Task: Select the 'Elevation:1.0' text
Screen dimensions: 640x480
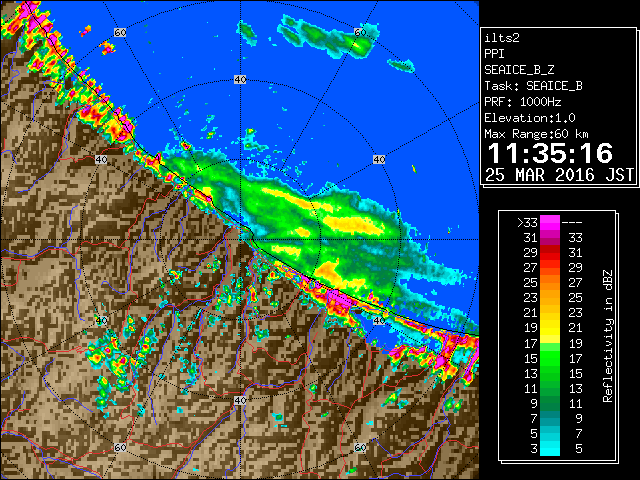Action: [530, 118]
